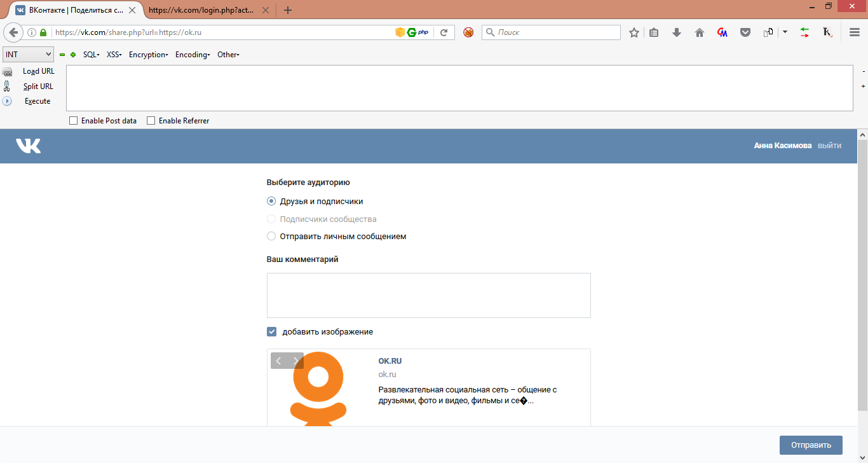Select 'Отправить личным сообщением' radio option
868x463 pixels.
(272, 237)
